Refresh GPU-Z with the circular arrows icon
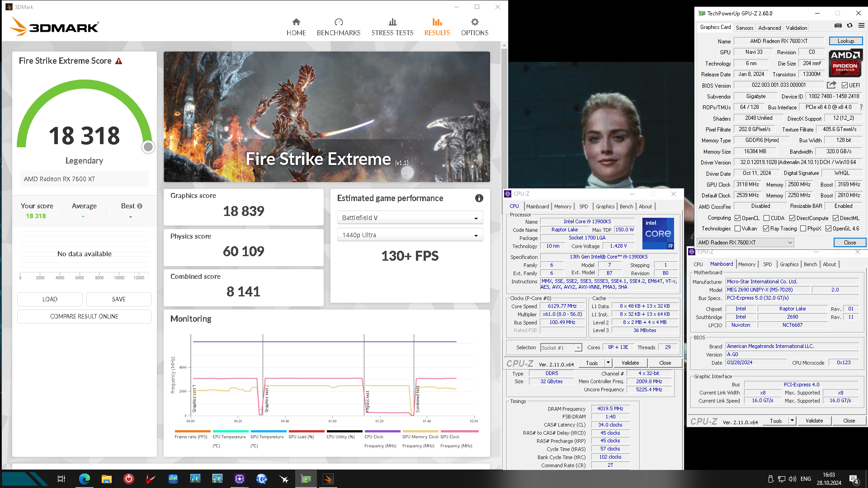 [849, 26]
